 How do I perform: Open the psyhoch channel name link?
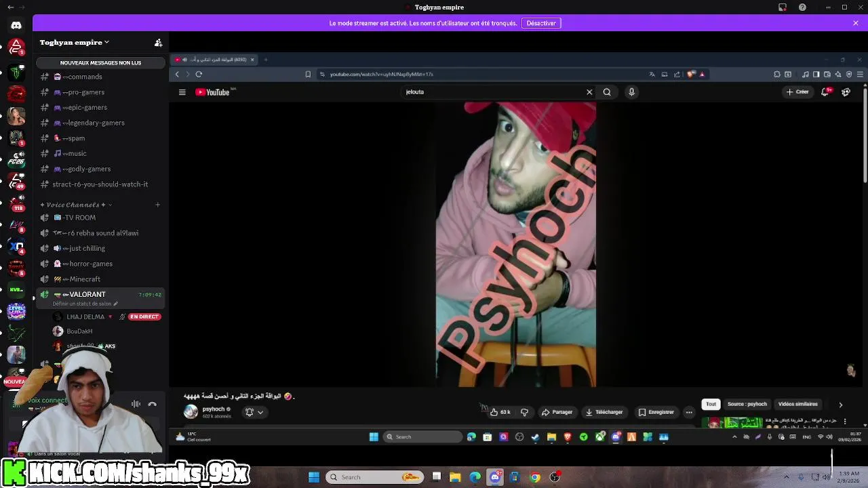click(x=214, y=409)
